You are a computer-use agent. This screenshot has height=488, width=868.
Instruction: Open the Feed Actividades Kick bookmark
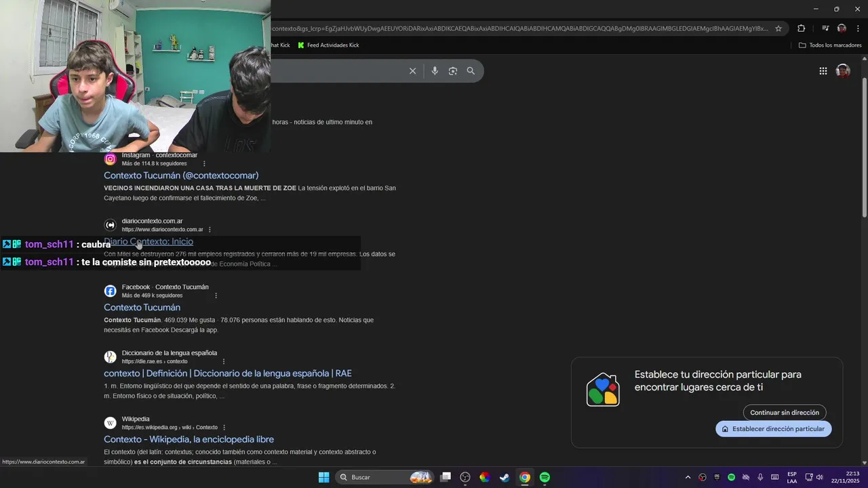tap(328, 45)
